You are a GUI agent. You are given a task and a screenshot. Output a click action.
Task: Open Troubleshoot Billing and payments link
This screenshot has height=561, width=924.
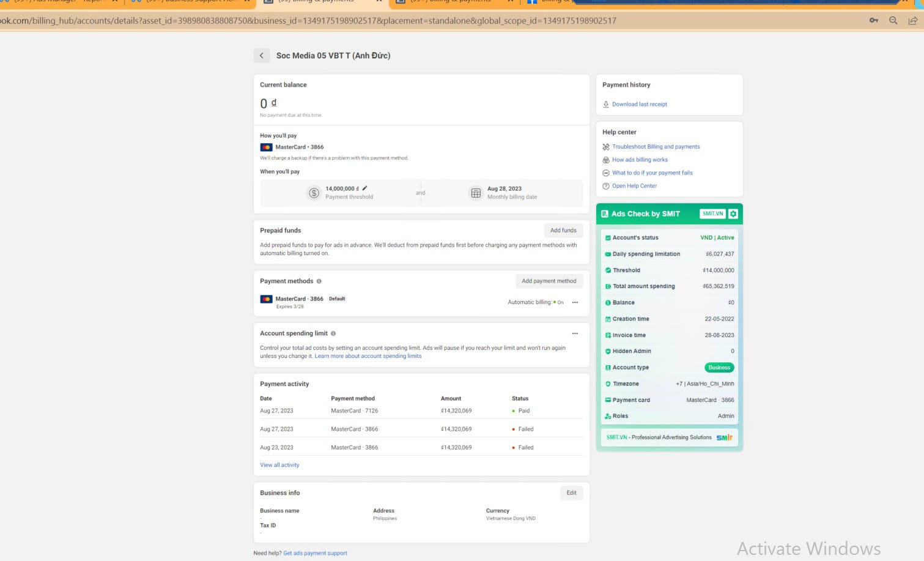(656, 147)
